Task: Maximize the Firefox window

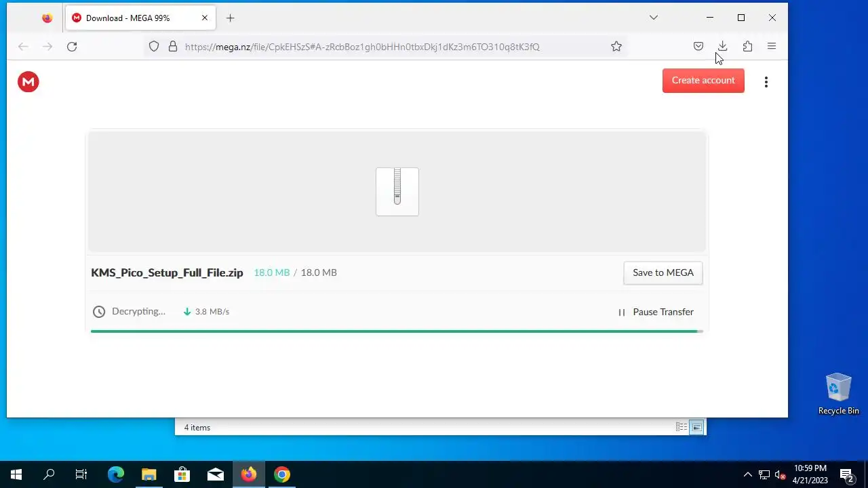Action: point(741,18)
